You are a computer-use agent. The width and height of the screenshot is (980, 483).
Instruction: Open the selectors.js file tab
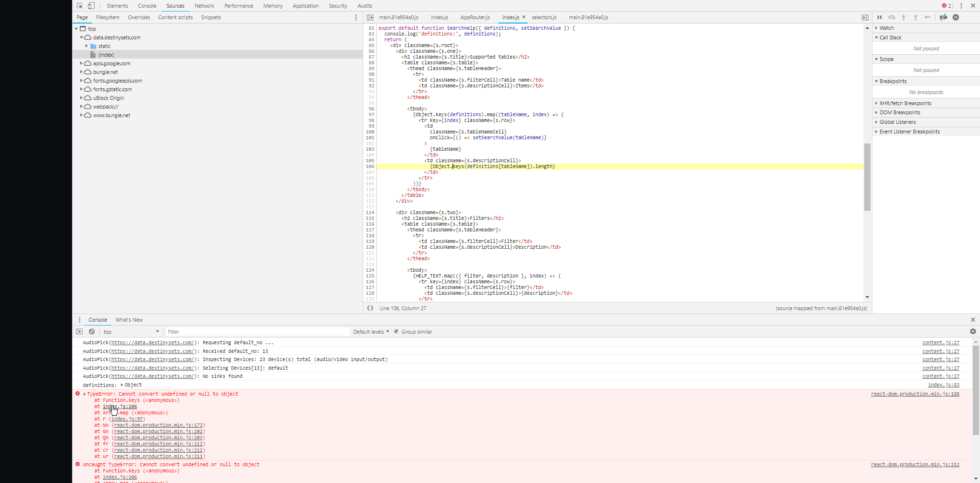(x=544, y=17)
